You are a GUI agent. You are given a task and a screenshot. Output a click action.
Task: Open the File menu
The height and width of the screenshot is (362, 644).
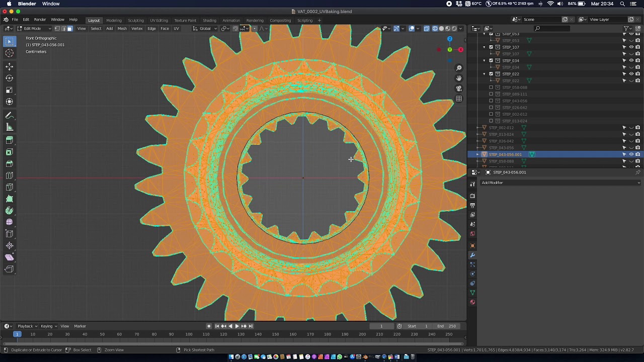pos(15,20)
